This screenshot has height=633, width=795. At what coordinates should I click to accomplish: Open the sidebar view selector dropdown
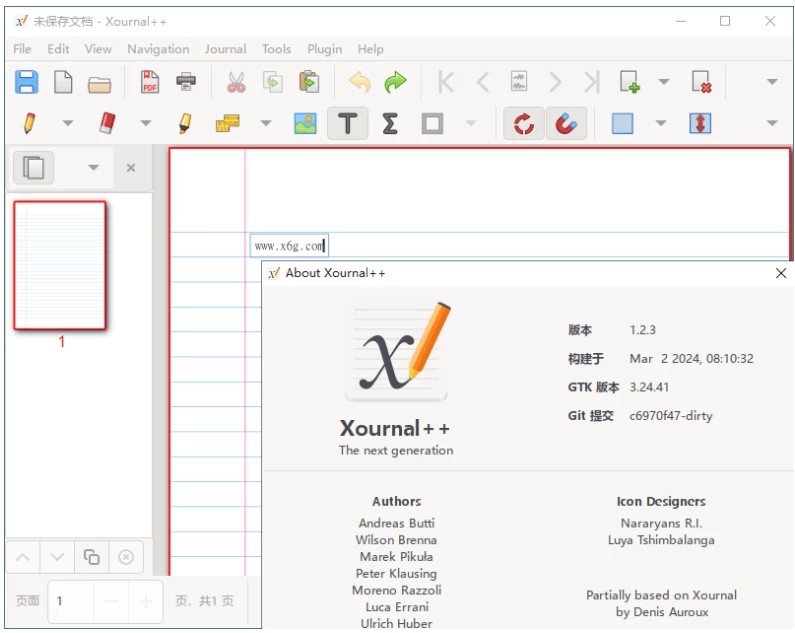pyautogui.click(x=93, y=167)
